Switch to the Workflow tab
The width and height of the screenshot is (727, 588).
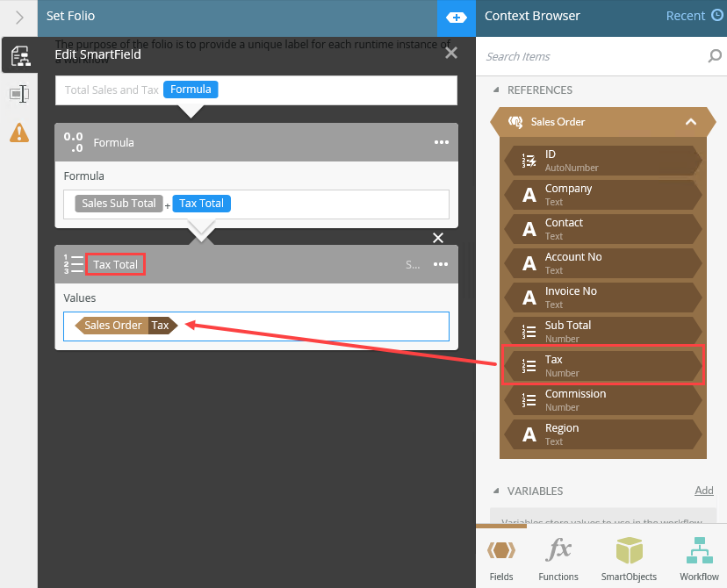[x=699, y=560]
